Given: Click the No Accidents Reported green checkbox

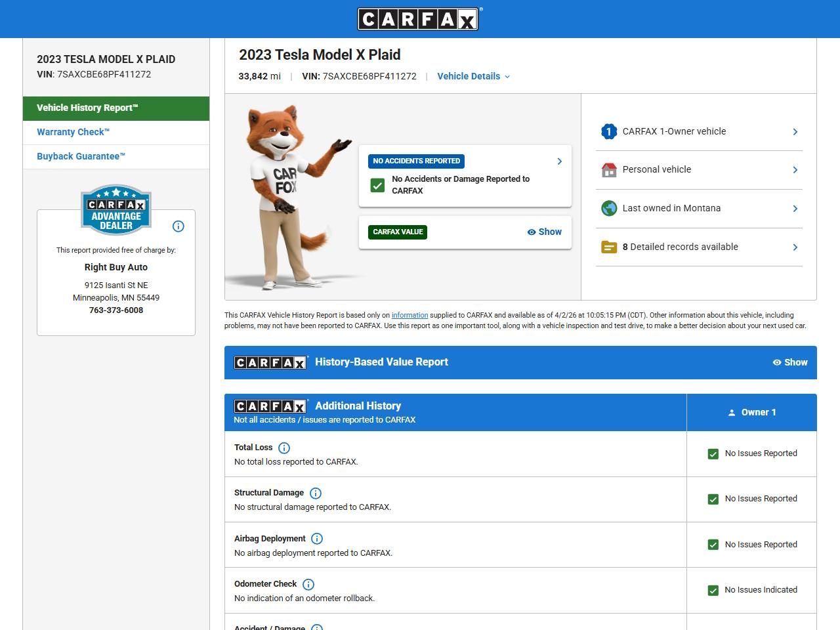Looking at the screenshot, I should tap(377, 185).
